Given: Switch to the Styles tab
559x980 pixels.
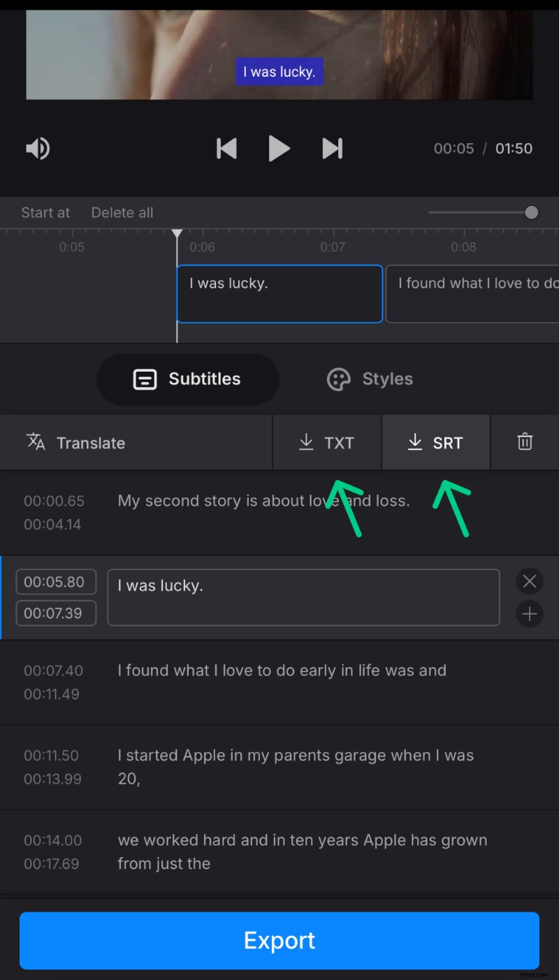Looking at the screenshot, I should point(369,379).
